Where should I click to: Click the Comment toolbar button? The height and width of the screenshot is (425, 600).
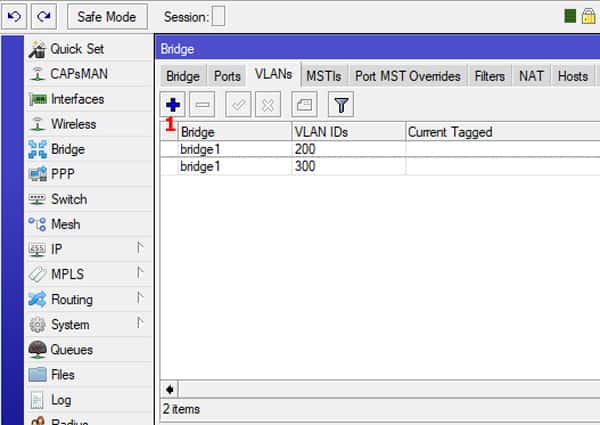click(304, 104)
